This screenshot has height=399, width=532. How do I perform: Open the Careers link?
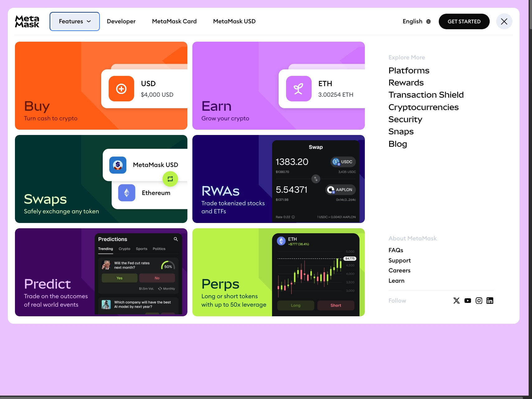[x=399, y=271]
